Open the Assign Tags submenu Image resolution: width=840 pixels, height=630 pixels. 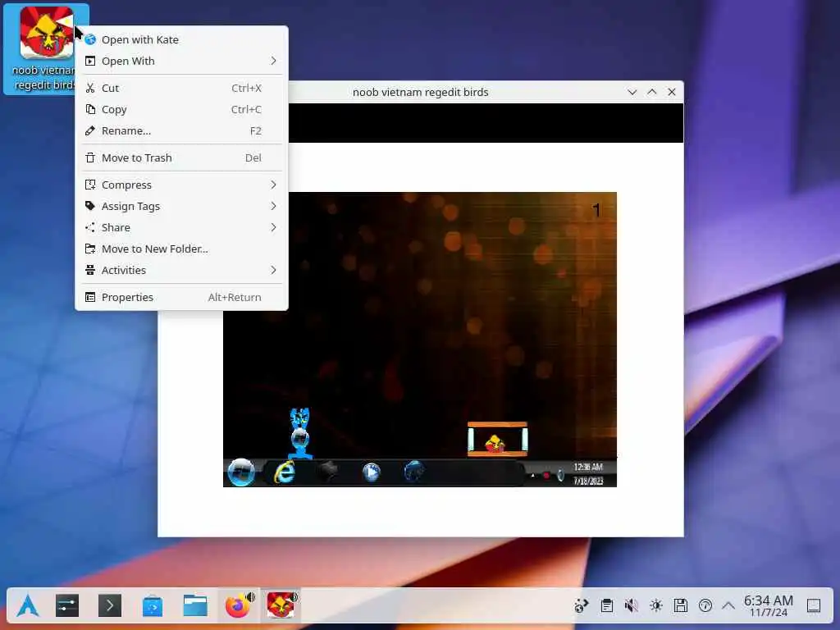click(181, 206)
